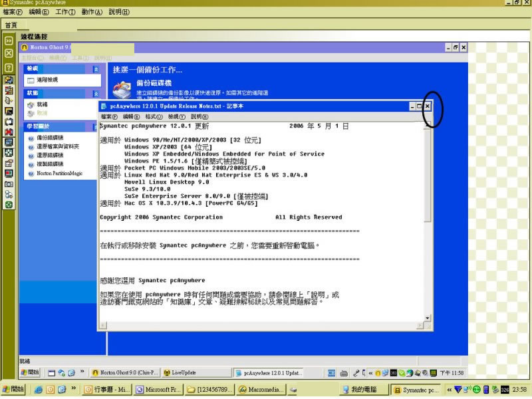Open the 格式 menu in Notepad
Screen dimensions: 532x399
point(154,117)
